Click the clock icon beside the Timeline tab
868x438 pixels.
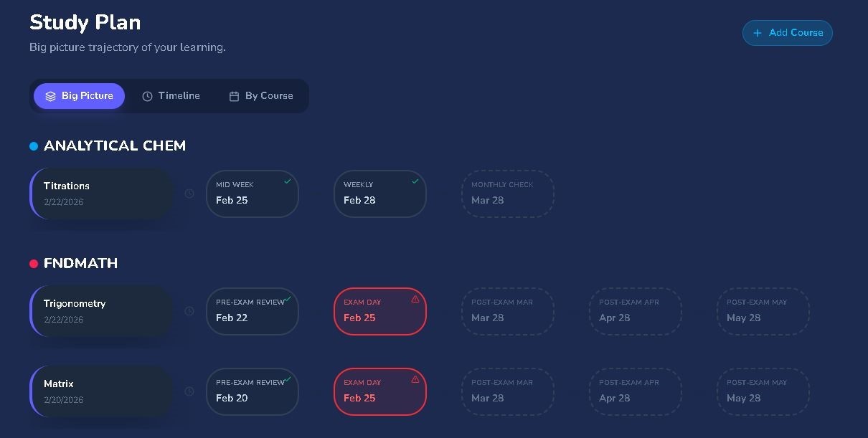tap(147, 95)
